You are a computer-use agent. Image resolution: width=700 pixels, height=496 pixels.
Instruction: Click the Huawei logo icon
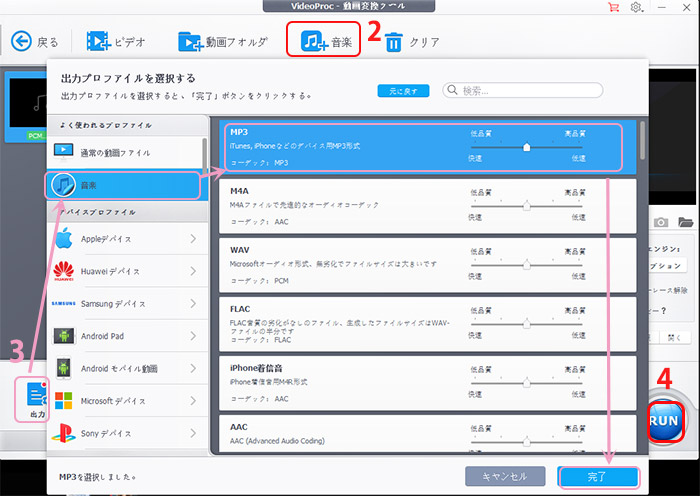63,271
